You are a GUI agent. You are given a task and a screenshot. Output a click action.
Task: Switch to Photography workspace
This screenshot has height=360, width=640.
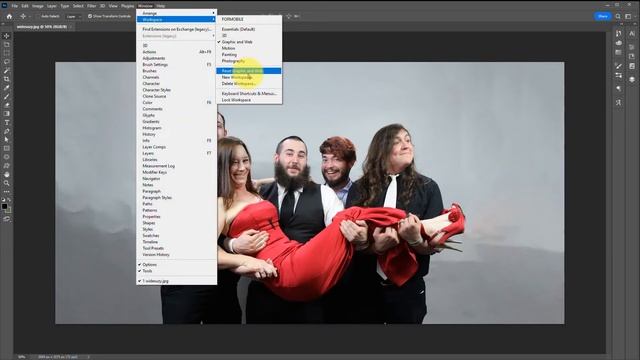[x=249, y=61]
